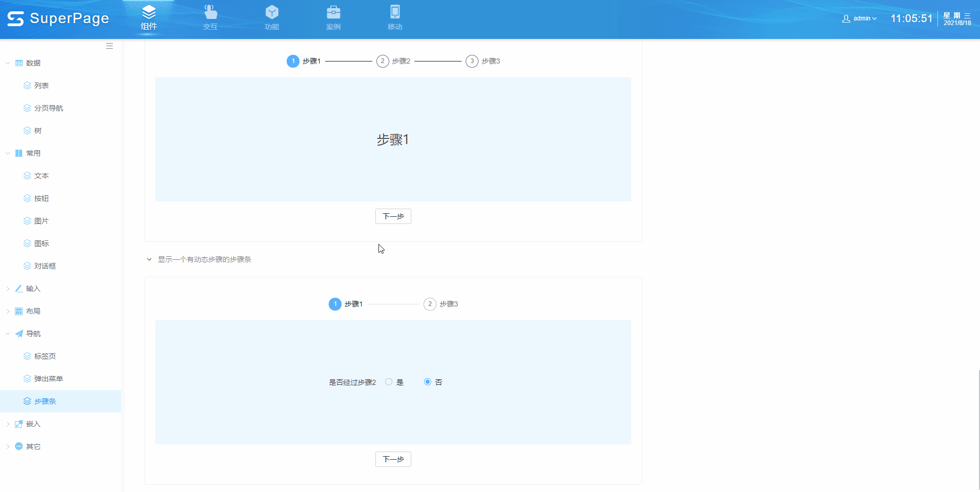This screenshot has height=492, width=980.
Task: Collapse the 显示一个有动态步骤的步骤条 section
Action: [148, 259]
